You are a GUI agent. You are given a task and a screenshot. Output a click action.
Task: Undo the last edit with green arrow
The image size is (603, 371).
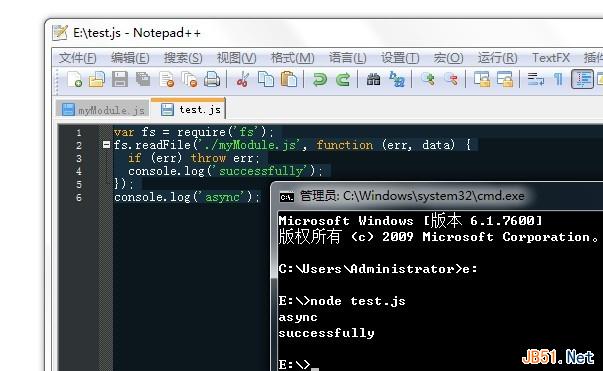(320, 80)
